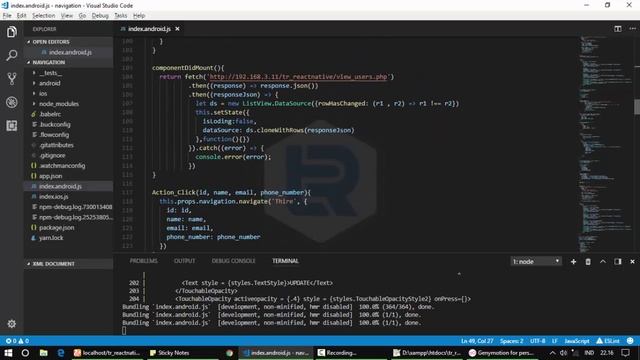
Task: Open File Explorer from the taskbar
Action: click(x=43, y=353)
